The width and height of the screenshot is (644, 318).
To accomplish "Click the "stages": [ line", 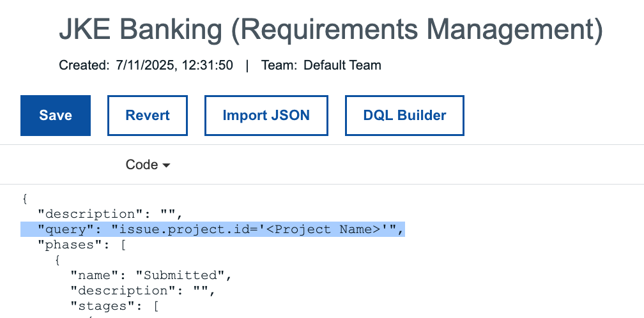I will (114, 306).
